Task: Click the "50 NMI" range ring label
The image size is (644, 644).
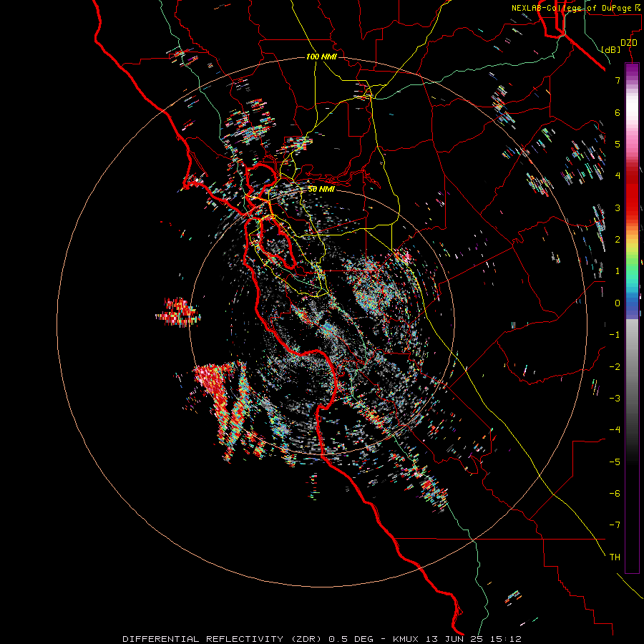Action: (x=321, y=189)
